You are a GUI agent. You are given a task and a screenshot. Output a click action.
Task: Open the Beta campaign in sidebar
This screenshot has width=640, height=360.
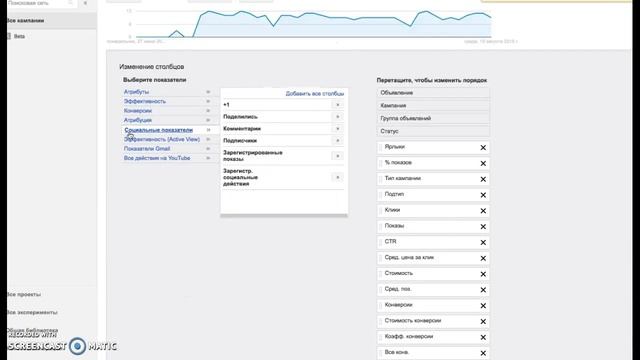pyautogui.click(x=19, y=36)
